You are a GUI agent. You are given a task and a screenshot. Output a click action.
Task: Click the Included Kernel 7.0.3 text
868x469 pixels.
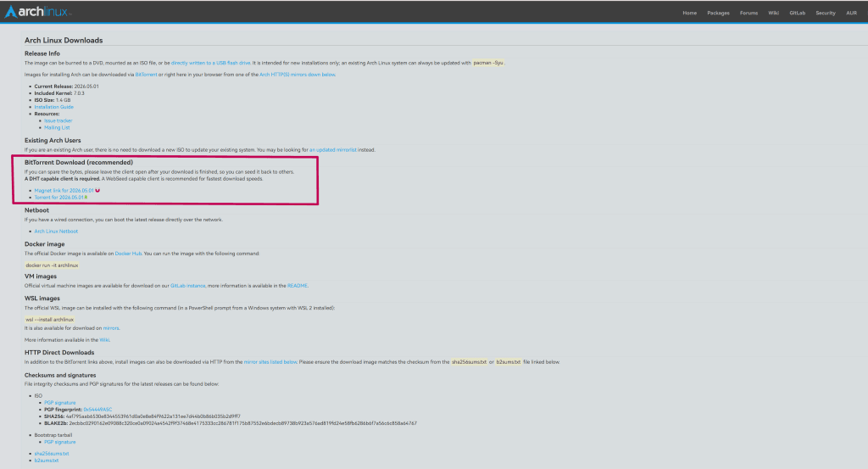[59, 93]
